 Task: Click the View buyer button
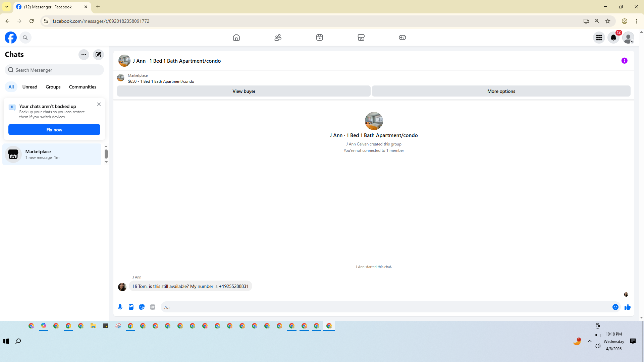coord(244,91)
